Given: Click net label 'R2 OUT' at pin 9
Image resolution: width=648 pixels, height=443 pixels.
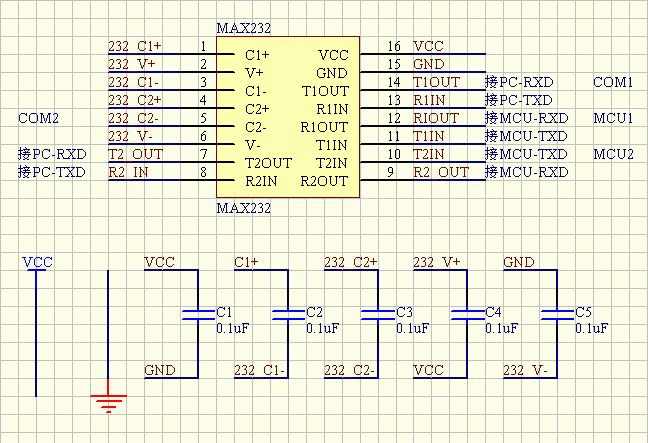Looking at the screenshot, I should pos(441,172).
